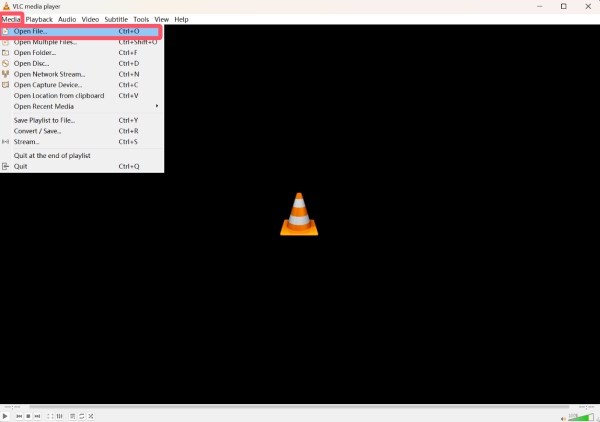The width and height of the screenshot is (600, 422).
Task: Skip to previous media in playlist
Action: tap(19, 416)
